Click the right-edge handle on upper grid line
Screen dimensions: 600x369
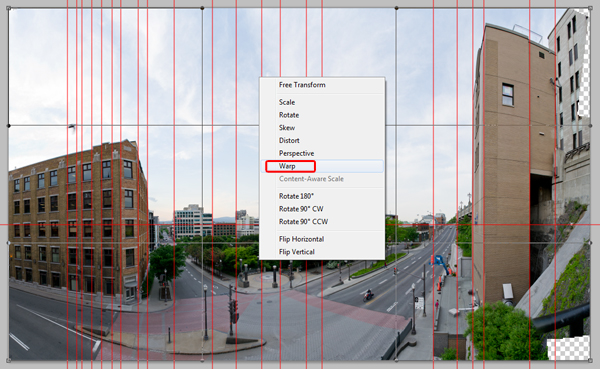(590, 126)
